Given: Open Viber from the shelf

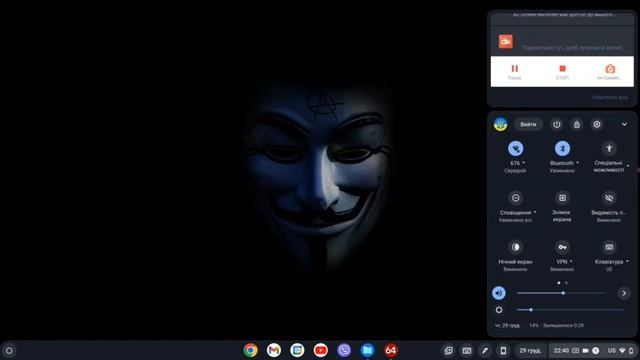Looking at the screenshot, I should [x=344, y=350].
